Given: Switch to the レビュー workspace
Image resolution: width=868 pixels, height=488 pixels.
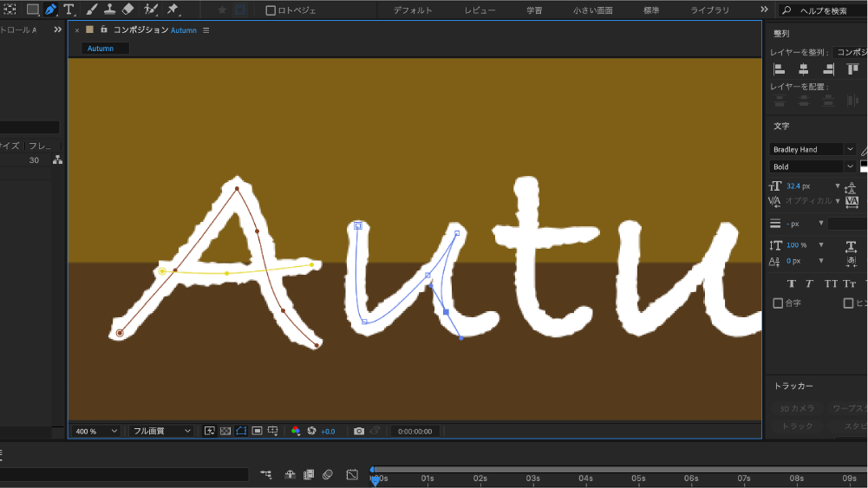Looking at the screenshot, I should [x=480, y=10].
